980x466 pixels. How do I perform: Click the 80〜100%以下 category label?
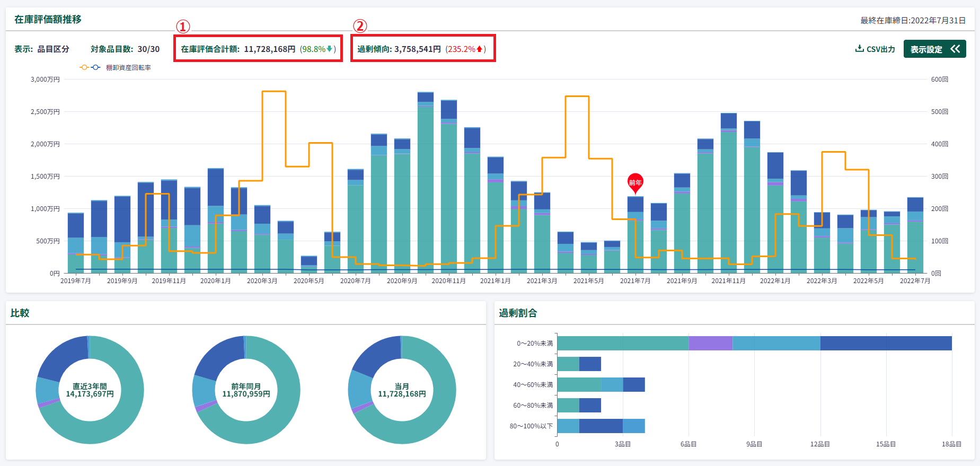tap(531, 426)
